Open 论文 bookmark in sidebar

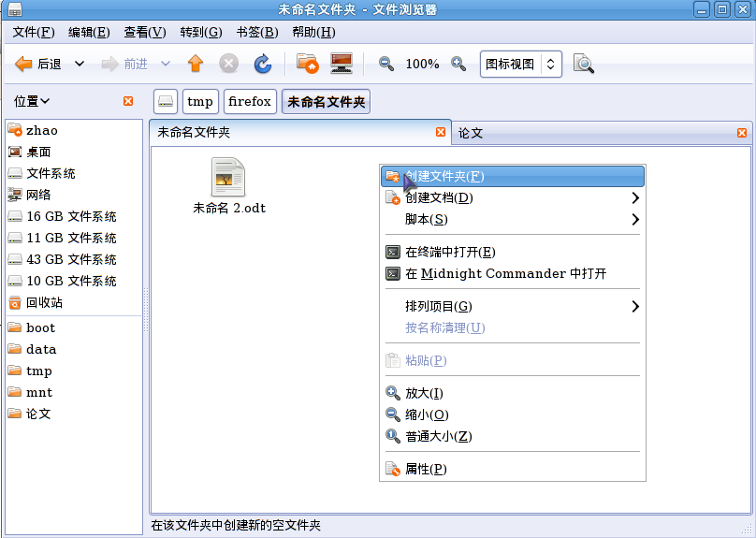pos(75,414)
